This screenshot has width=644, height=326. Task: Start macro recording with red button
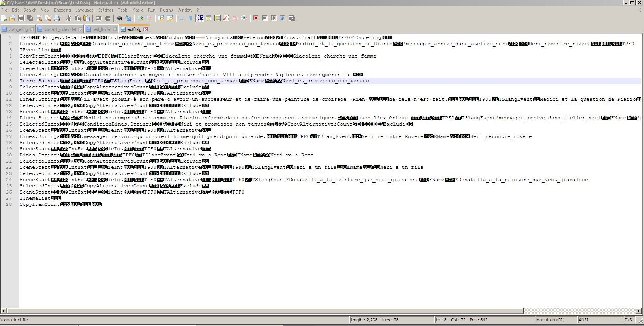[x=256, y=18]
